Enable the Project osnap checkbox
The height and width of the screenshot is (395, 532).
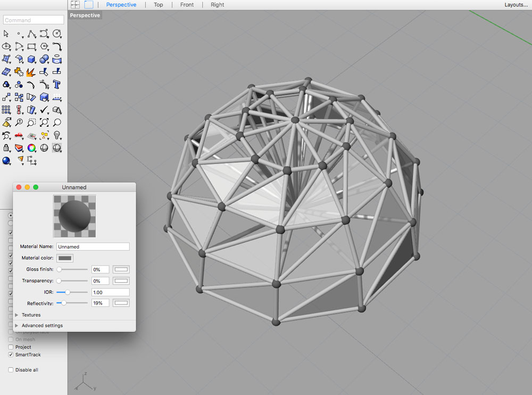pyautogui.click(x=11, y=347)
